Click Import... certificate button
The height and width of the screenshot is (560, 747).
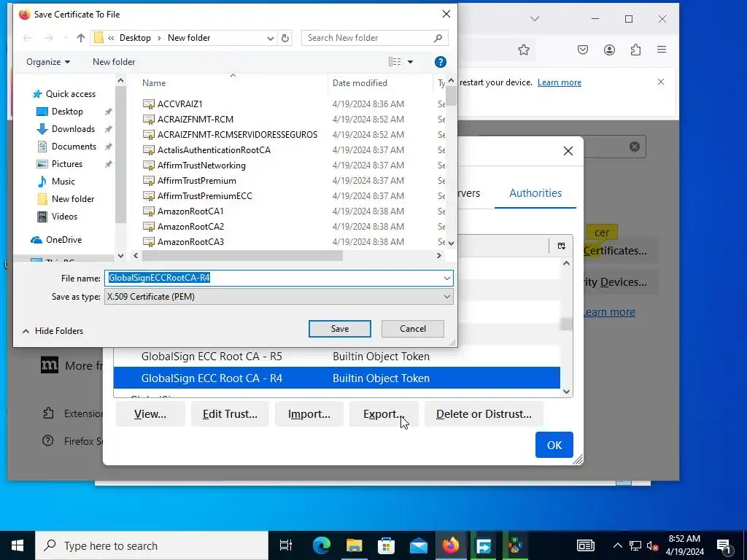tap(309, 414)
